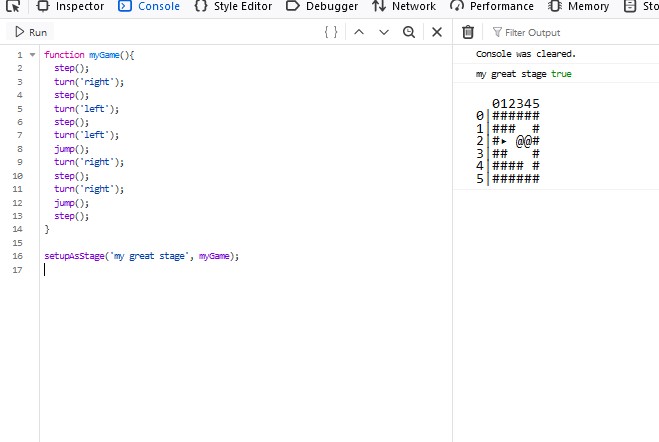The width and height of the screenshot is (659, 442).
Task: Collapse the myGame function fold arrow
Action: point(31,55)
